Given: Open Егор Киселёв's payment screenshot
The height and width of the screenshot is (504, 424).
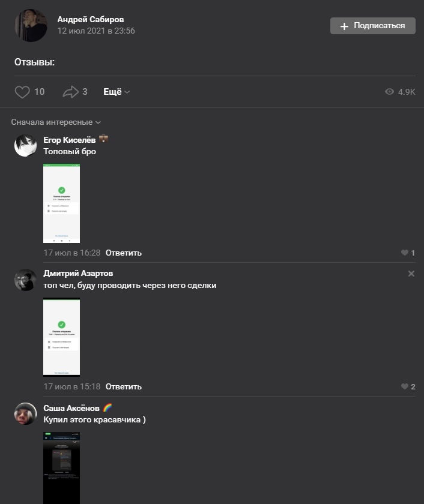Looking at the screenshot, I should pyautogui.click(x=61, y=203).
